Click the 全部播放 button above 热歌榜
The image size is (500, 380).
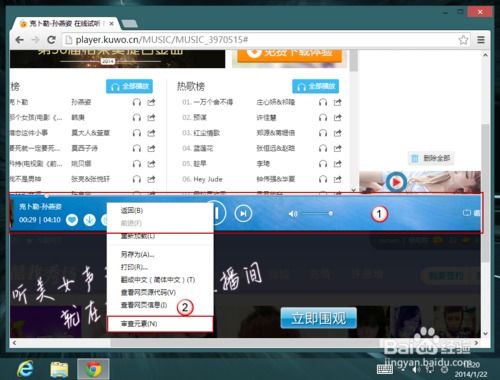315,86
